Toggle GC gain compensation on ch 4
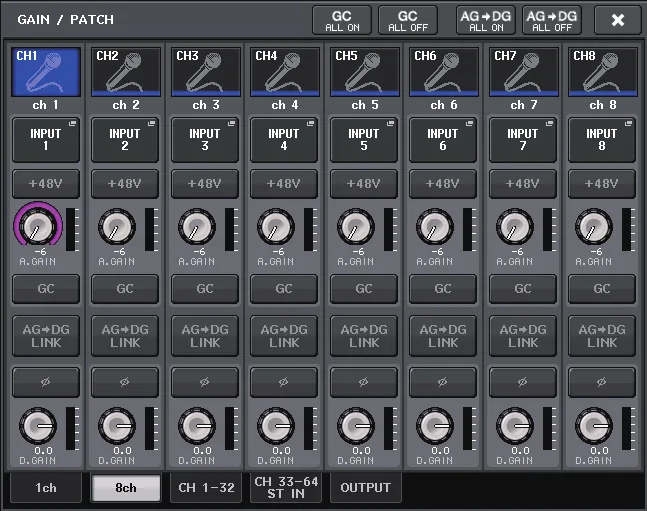The height and width of the screenshot is (511, 647). (284, 289)
